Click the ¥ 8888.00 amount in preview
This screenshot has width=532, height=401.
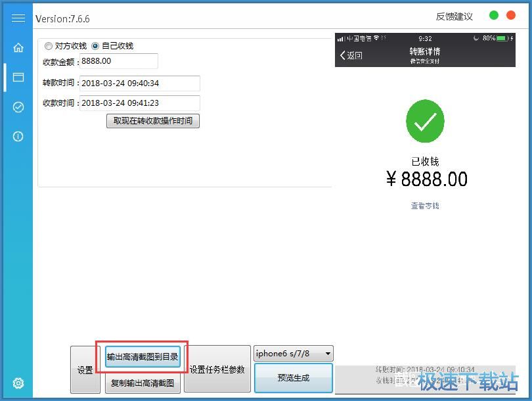pos(427,179)
